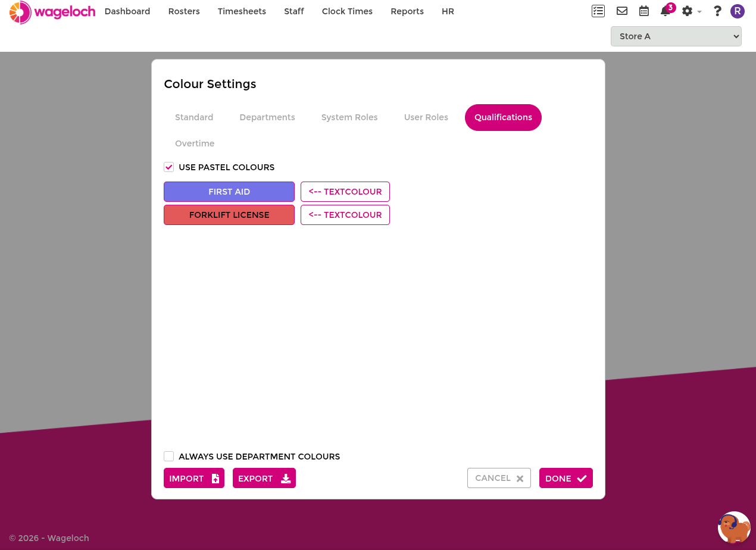This screenshot has width=756, height=550.
Task: Enable Always Use Department Colours checkbox
Action: tap(169, 457)
